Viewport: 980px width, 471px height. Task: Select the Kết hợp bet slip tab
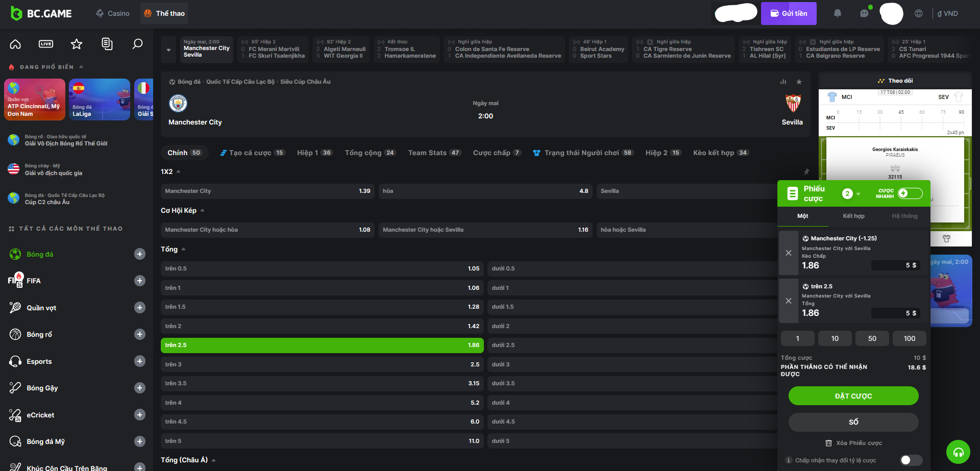pyautogui.click(x=853, y=216)
